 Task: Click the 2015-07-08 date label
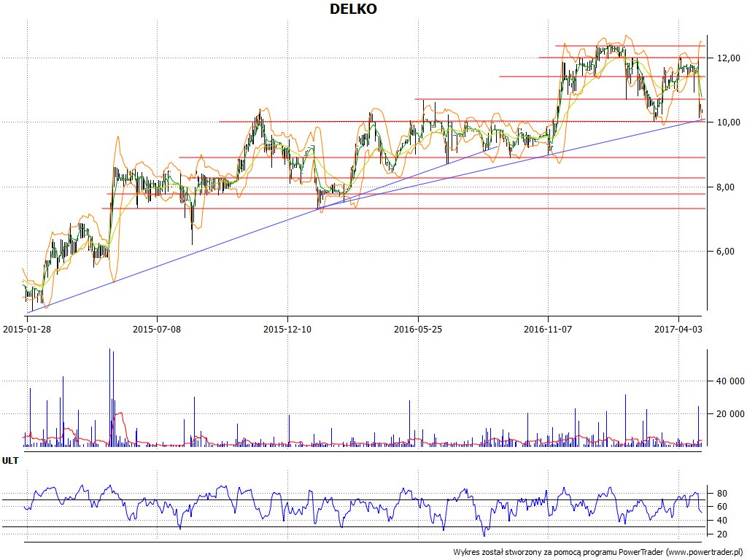[x=157, y=329]
